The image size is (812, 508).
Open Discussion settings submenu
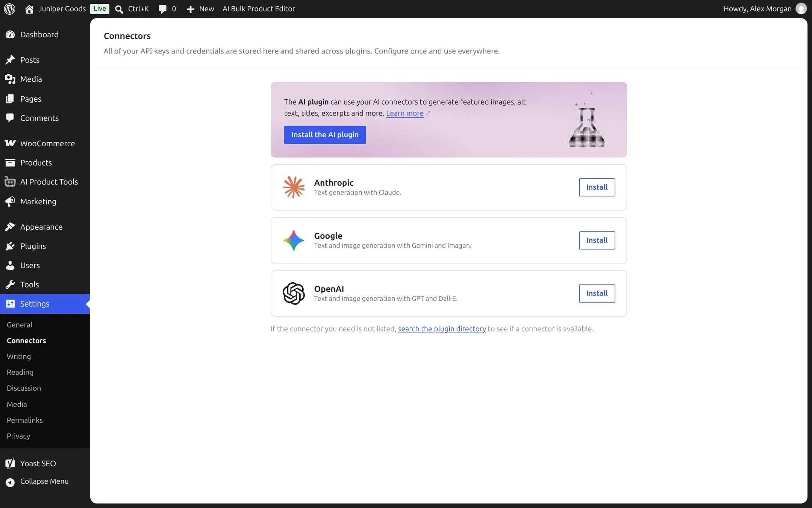[x=24, y=388]
